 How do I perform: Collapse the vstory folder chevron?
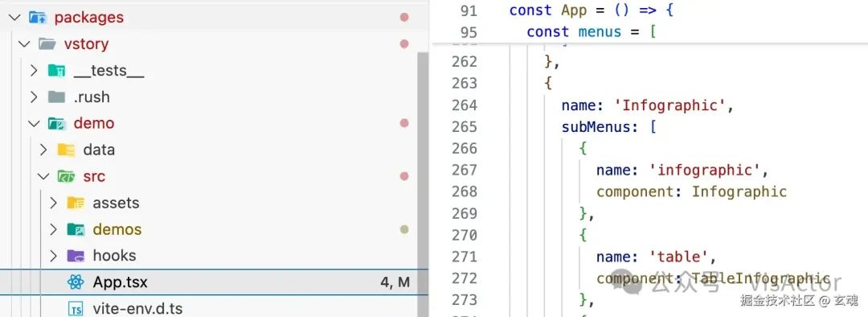coord(24,43)
